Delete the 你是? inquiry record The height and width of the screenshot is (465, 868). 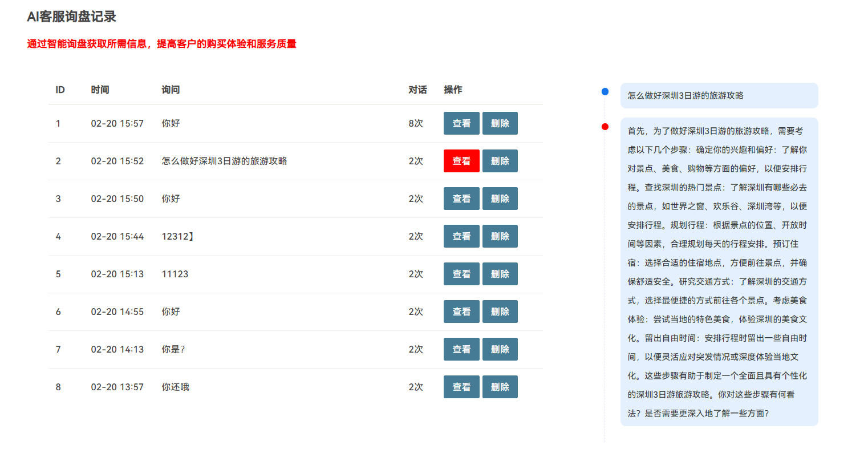click(500, 349)
